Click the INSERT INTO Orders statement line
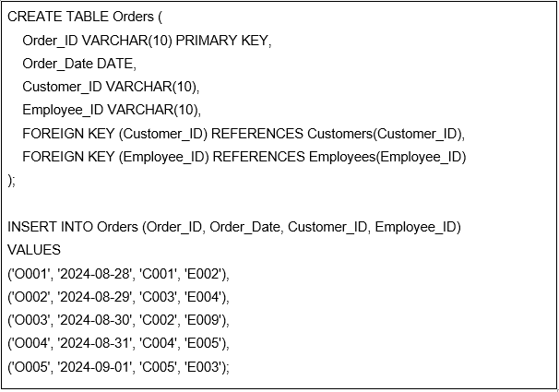This screenshot has height=392, width=559. [x=234, y=227]
